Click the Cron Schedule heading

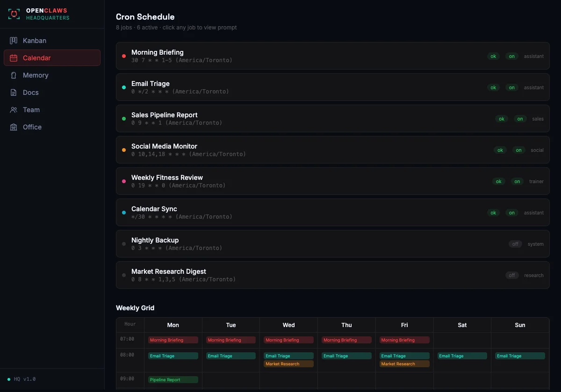click(145, 17)
